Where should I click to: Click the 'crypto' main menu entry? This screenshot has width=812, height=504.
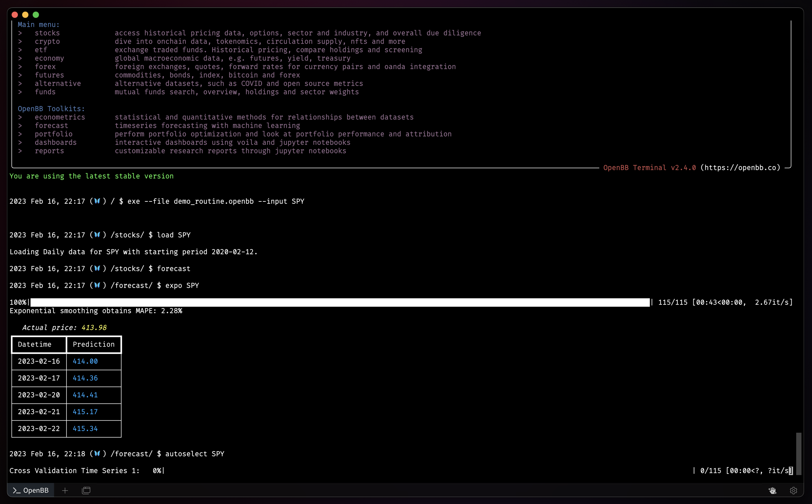47,41
